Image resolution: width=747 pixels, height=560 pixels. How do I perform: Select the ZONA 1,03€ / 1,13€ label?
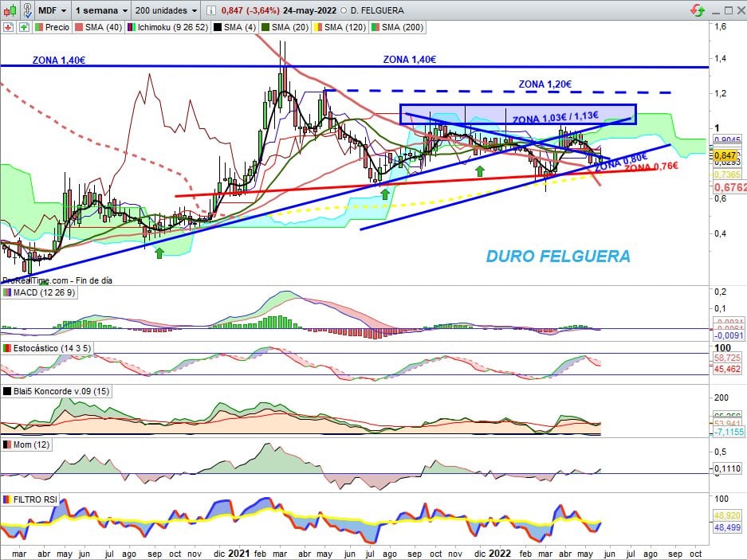click(556, 117)
